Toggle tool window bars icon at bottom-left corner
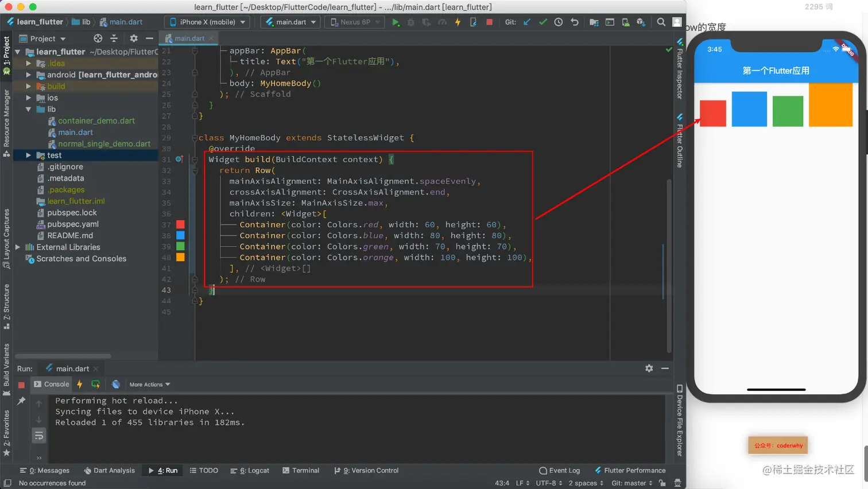 pyautogui.click(x=7, y=483)
